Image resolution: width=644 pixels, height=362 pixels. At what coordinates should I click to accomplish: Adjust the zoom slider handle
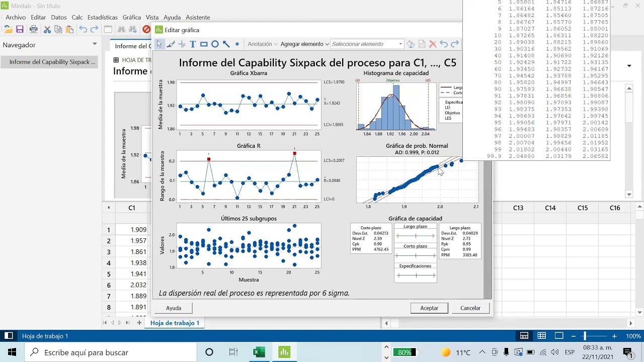click(x=585, y=336)
